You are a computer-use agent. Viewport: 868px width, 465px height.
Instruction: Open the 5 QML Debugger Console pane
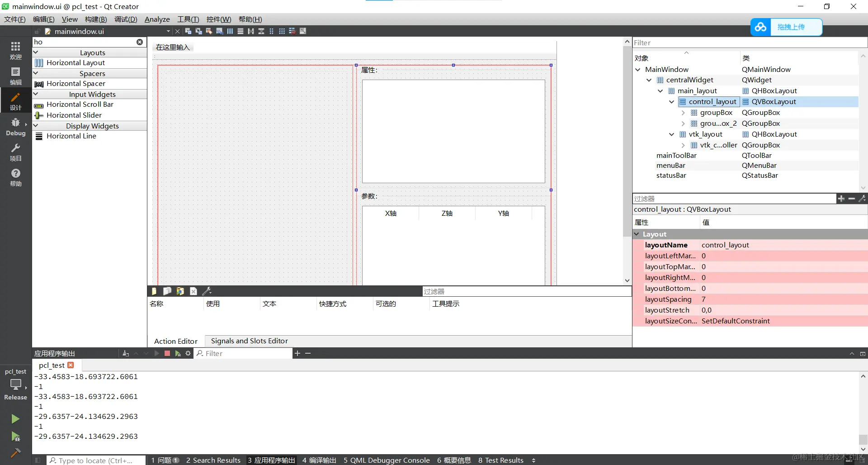click(x=387, y=460)
